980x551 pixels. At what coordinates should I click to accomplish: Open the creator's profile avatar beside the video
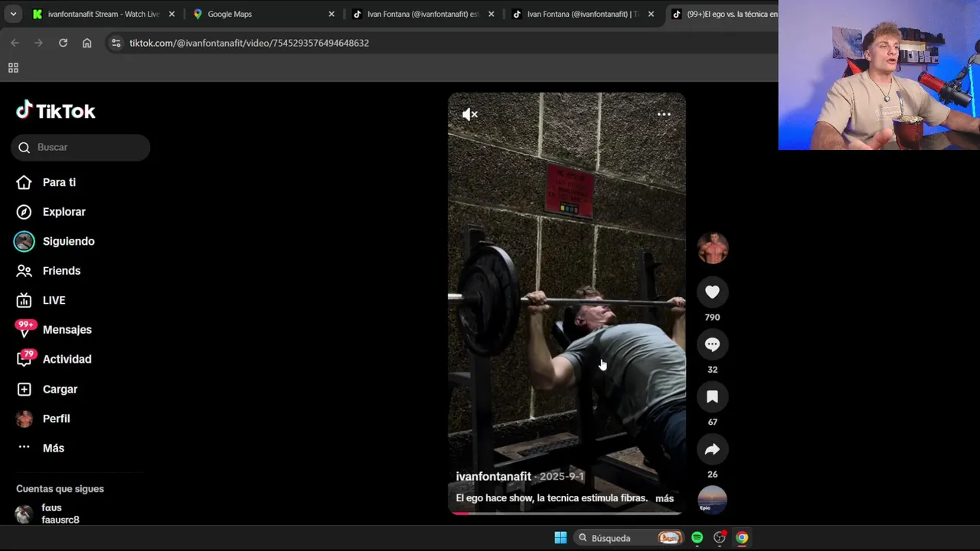click(x=713, y=248)
